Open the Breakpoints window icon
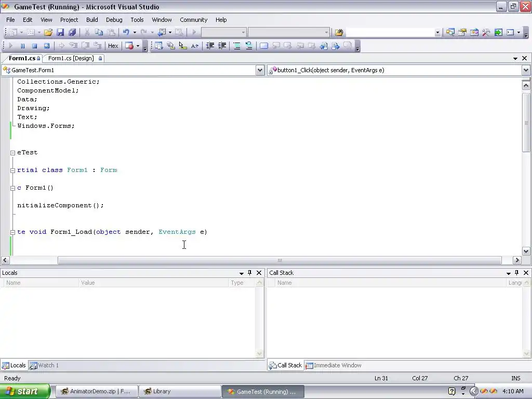The image size is (532, 399). pos(129,46)
